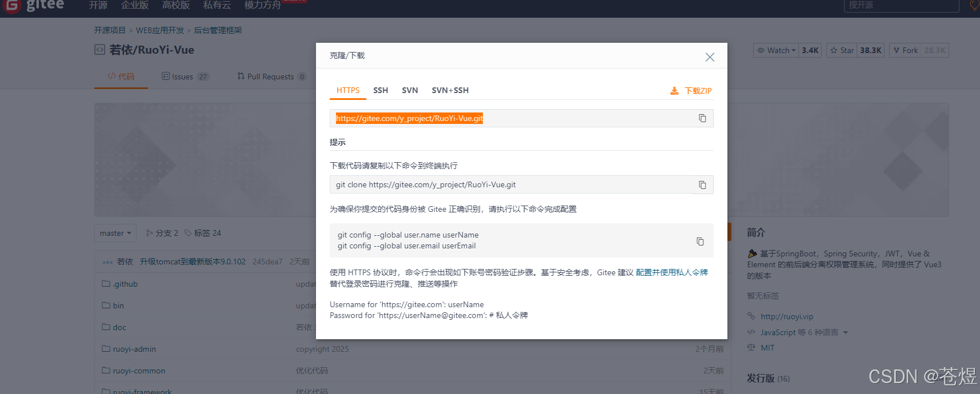Open commit 升级tomcat到最新版本9.0.102
The image size is (980, 394).
(x=193, y=262)
